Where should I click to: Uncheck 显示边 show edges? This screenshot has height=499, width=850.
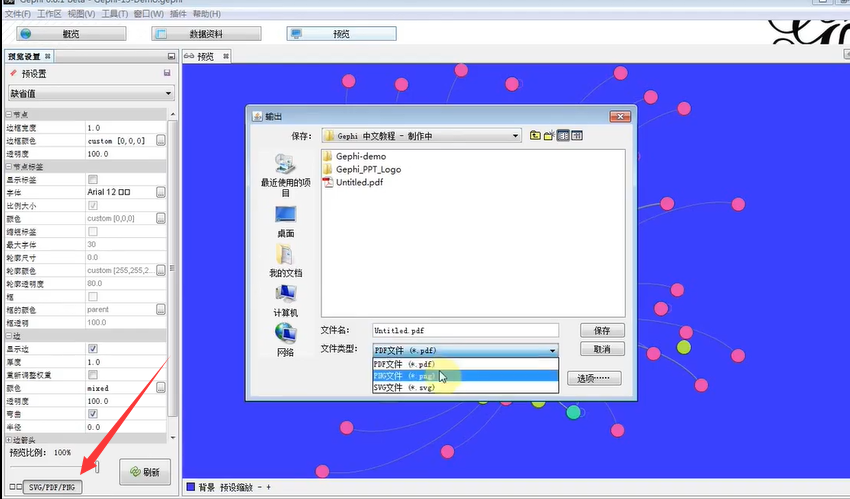pos(93,348)
